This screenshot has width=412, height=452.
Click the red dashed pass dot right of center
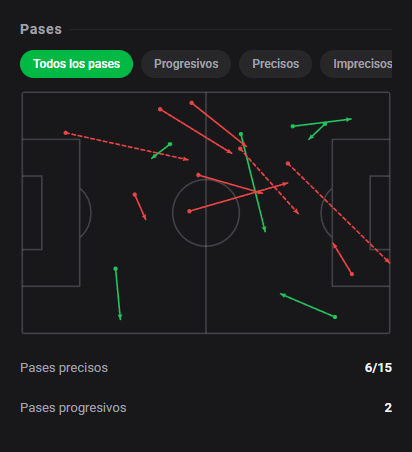tap(240, 149)
